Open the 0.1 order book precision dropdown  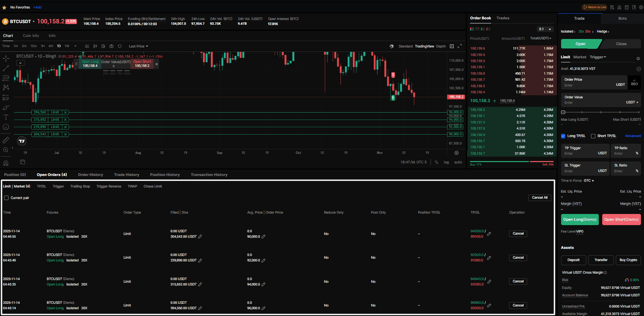[x=544, y=29]
